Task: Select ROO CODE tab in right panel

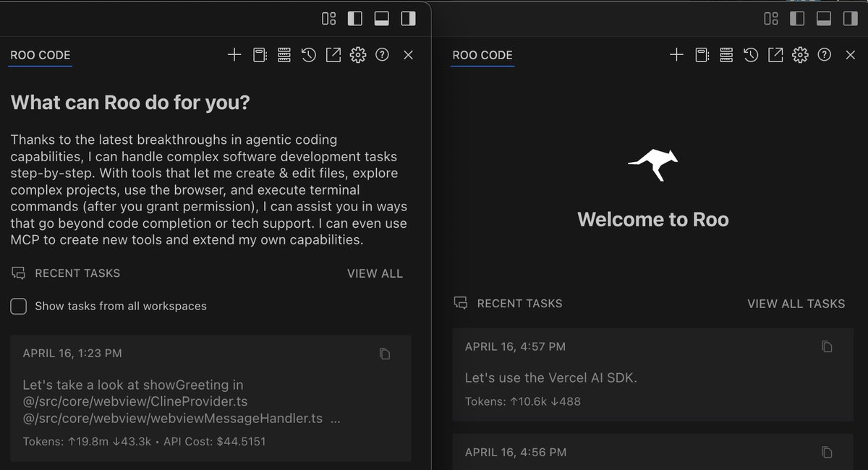Action: pyautogui.click(x=482, y=55)
